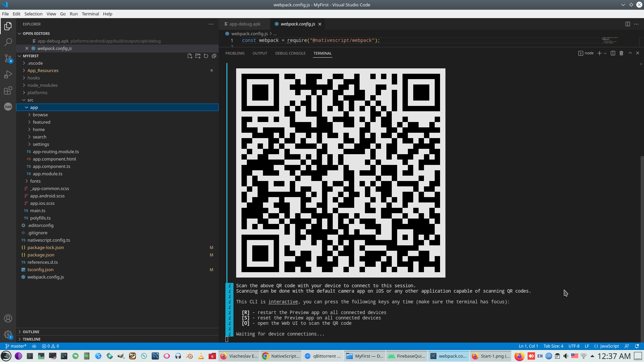644x362 pixels.
Task: Click New File icon in MYFIRST header
Action: [x=190, y=56]
